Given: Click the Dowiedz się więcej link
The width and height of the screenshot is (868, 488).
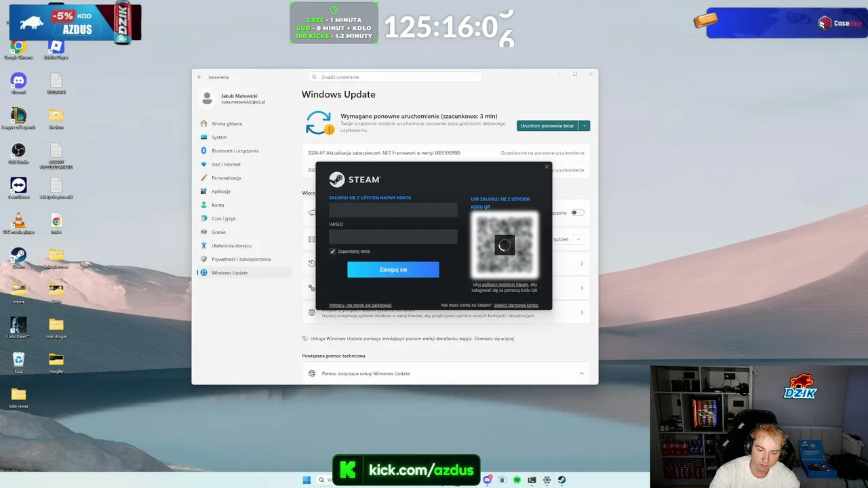Looking at the screenshot, I should (493, 339).
